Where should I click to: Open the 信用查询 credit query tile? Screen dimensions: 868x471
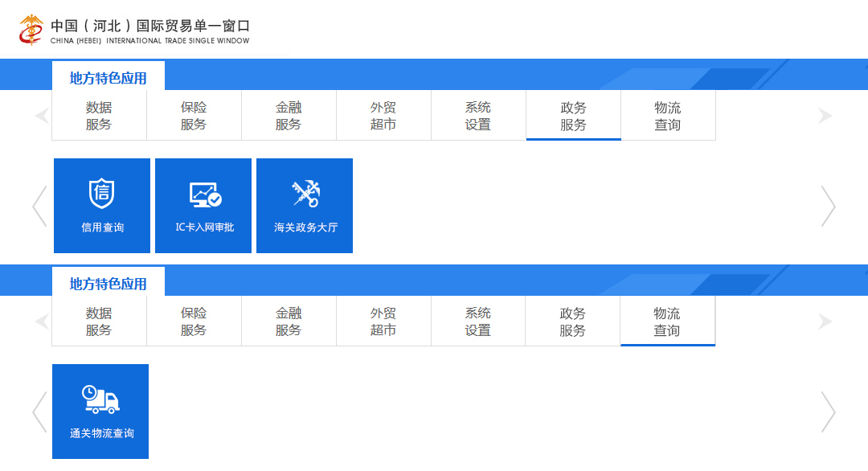coord(102,205)
